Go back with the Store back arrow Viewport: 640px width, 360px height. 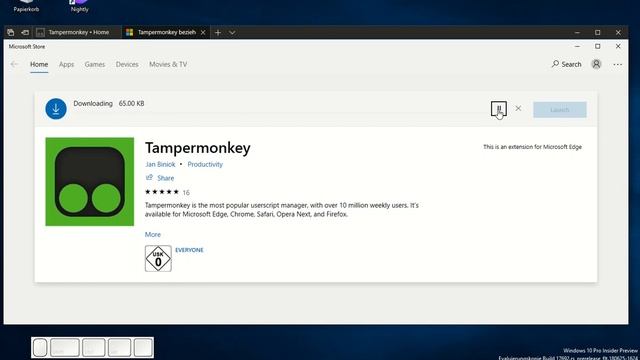click(14, 64)
